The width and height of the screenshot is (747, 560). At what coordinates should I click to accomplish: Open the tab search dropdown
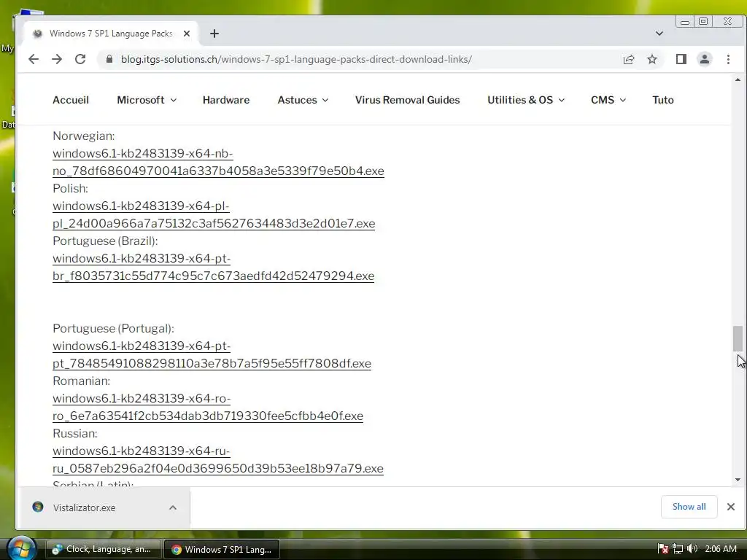[x=659, y=34]
